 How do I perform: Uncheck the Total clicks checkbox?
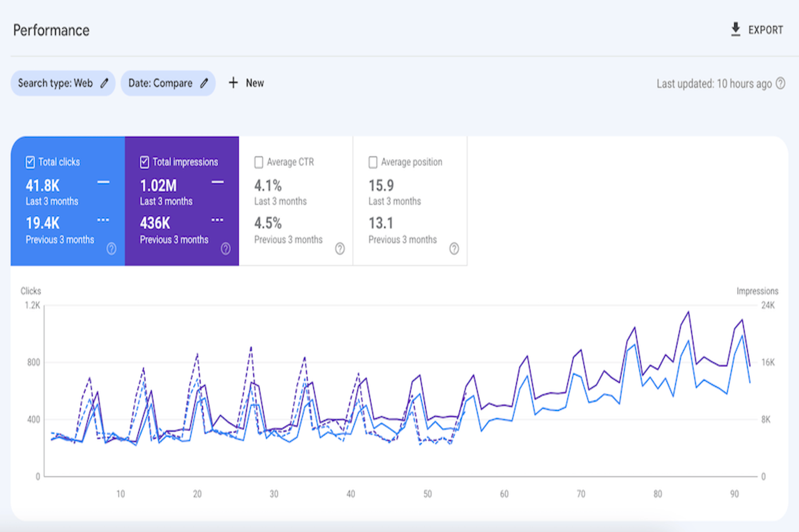[30, 162]
